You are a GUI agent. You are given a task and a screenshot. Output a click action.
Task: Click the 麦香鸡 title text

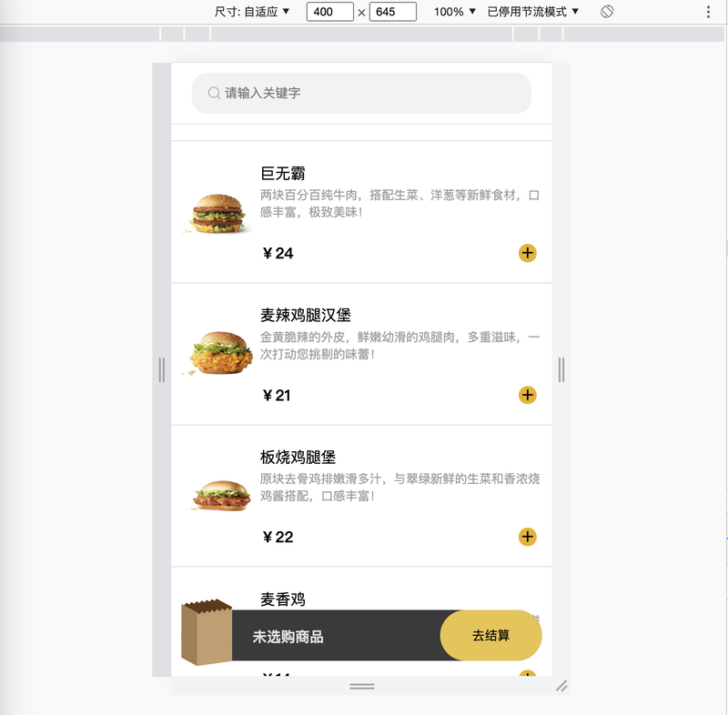(283, 599)
